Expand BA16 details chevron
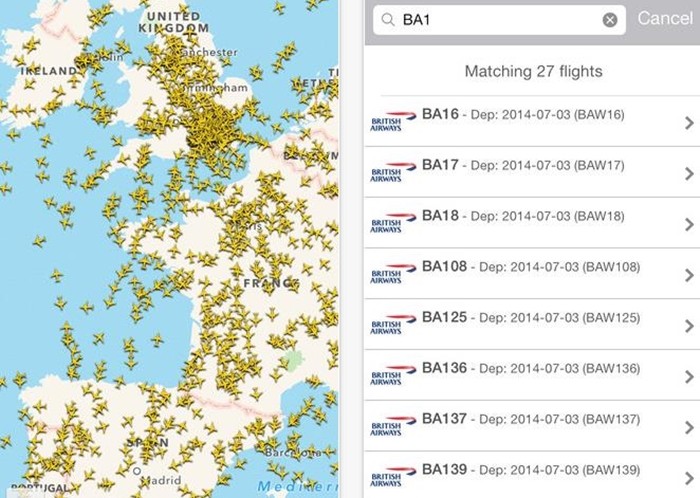Image resolution: width=700 pixels, height=498 pixels. [689, 123]
